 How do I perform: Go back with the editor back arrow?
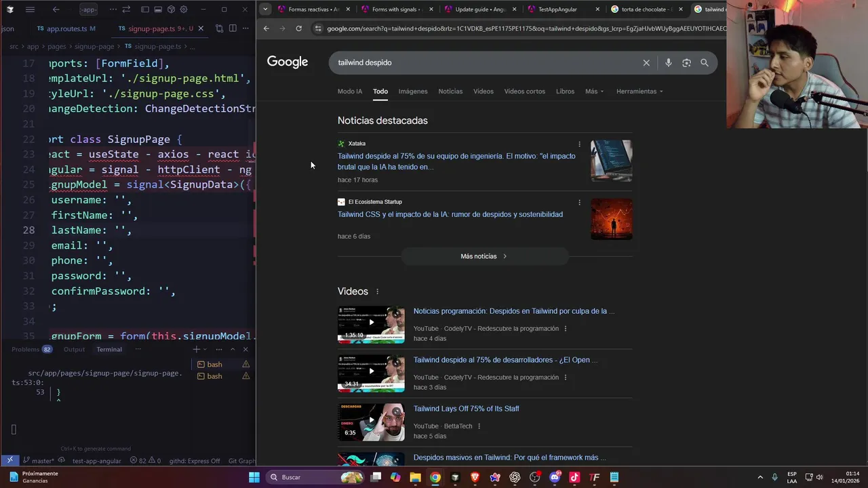coord(56,9)
